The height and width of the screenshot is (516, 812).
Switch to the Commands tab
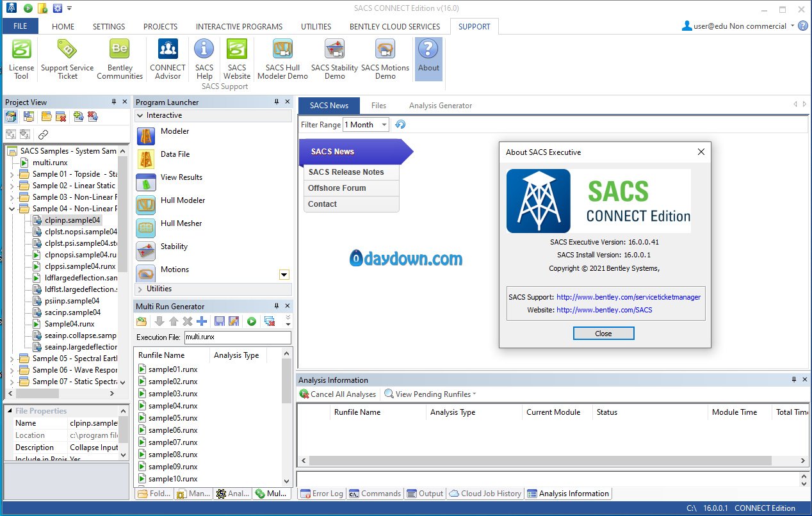tap(375, 494)
